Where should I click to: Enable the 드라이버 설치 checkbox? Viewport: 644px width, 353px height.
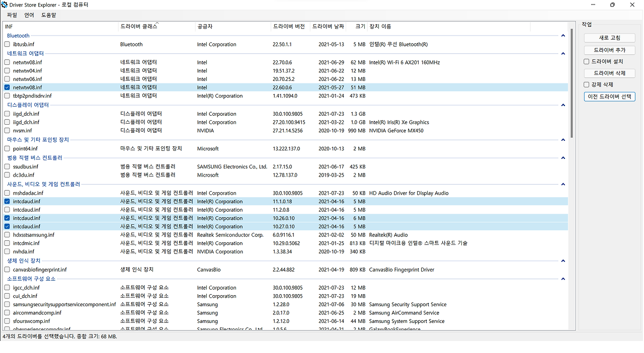point(586,61)
